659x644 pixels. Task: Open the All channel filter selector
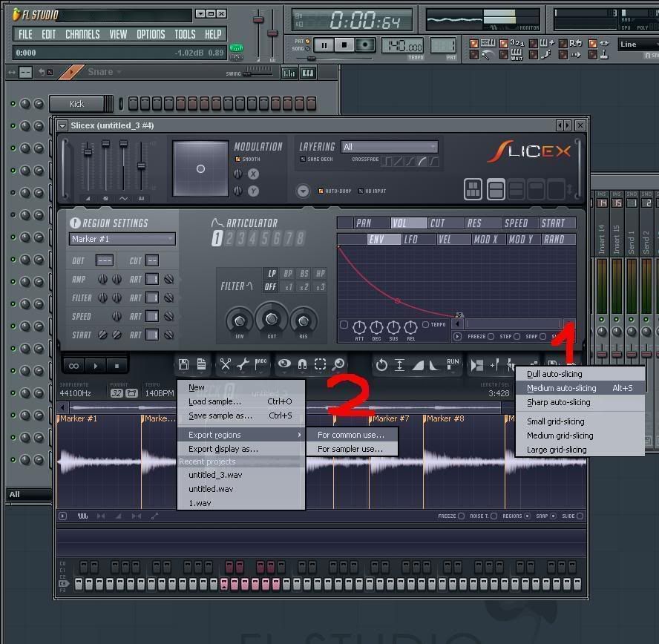coord(30,494)
